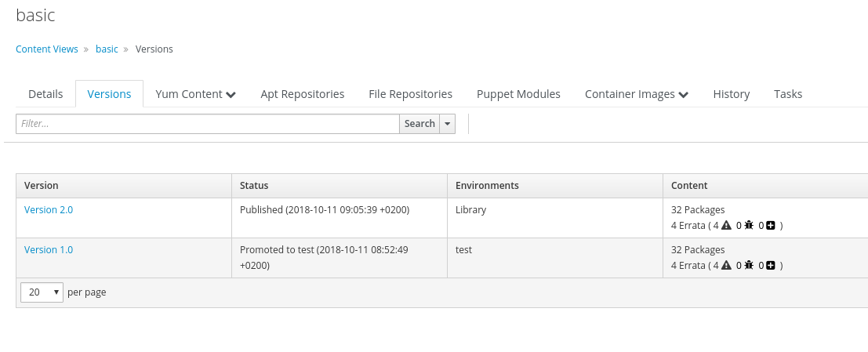The height and width of the screenshot is (352, 868).
Task: Click the security errata warning icon for Version 2.0
Action: click(x=726, y=225)
